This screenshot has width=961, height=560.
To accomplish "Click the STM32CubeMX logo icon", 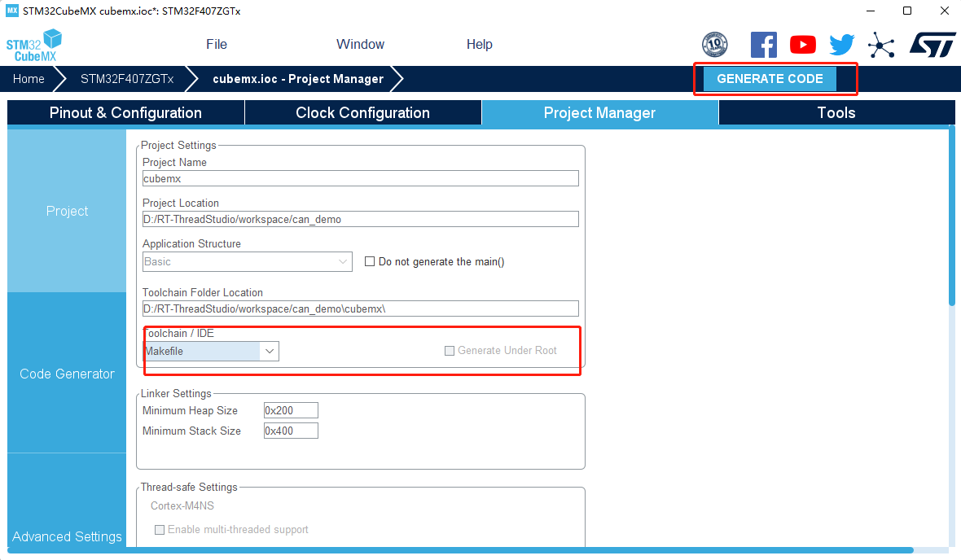I will click(x=34, y=46).
